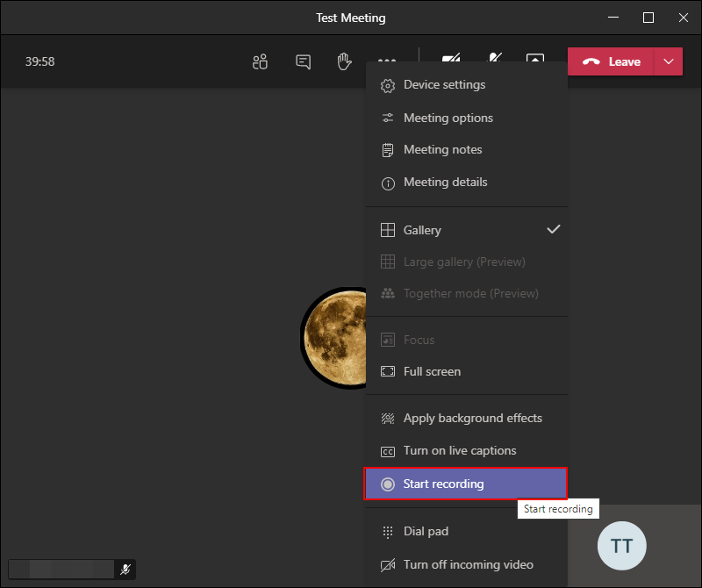Viewport: 702px width, 588px height.
Task: Choose Focus mode entry
Action: point(467,340)
